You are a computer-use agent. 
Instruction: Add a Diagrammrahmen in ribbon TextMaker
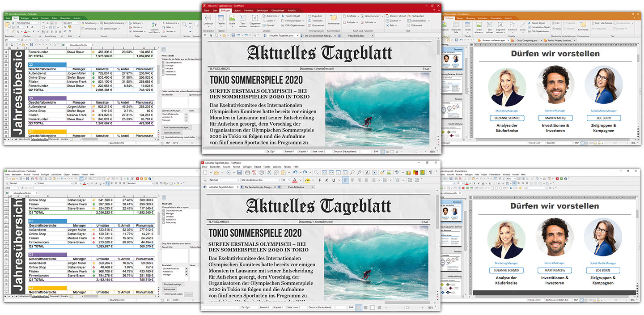click(x=255, y=21)
